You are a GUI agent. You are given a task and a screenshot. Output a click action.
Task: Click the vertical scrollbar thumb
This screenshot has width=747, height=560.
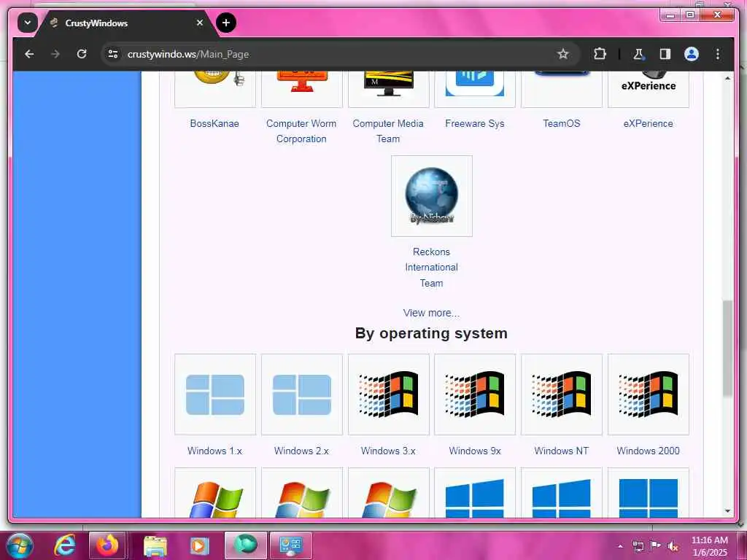pos(727,348)
